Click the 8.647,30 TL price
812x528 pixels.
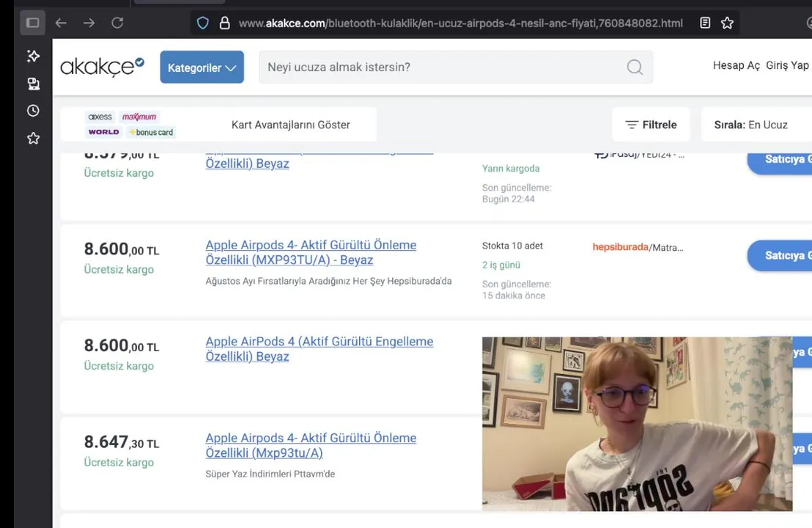(x=122, y=442)
